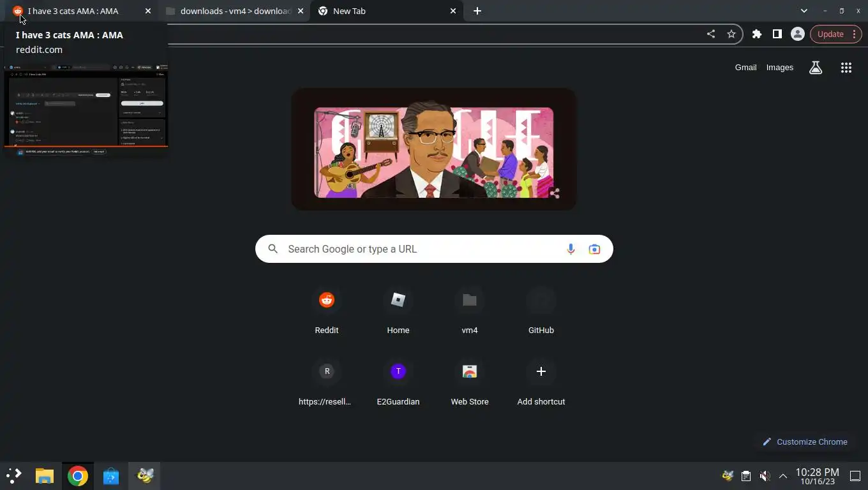Open the Images link

780,68
